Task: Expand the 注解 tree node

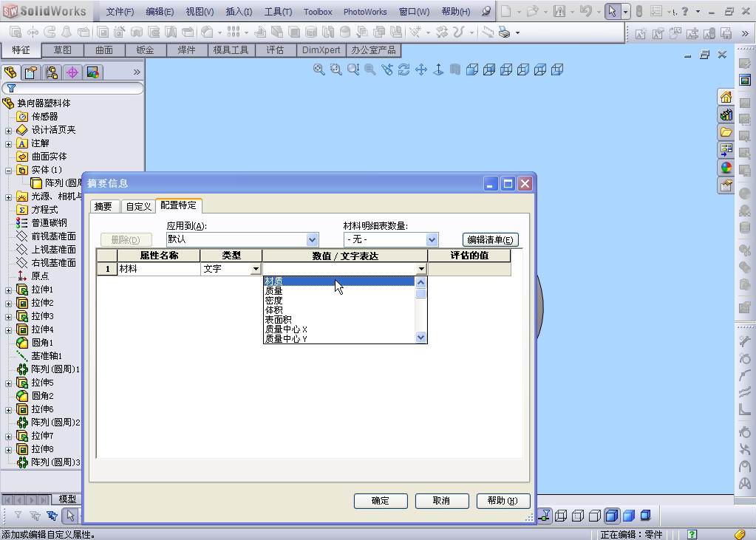Action: 8,143
